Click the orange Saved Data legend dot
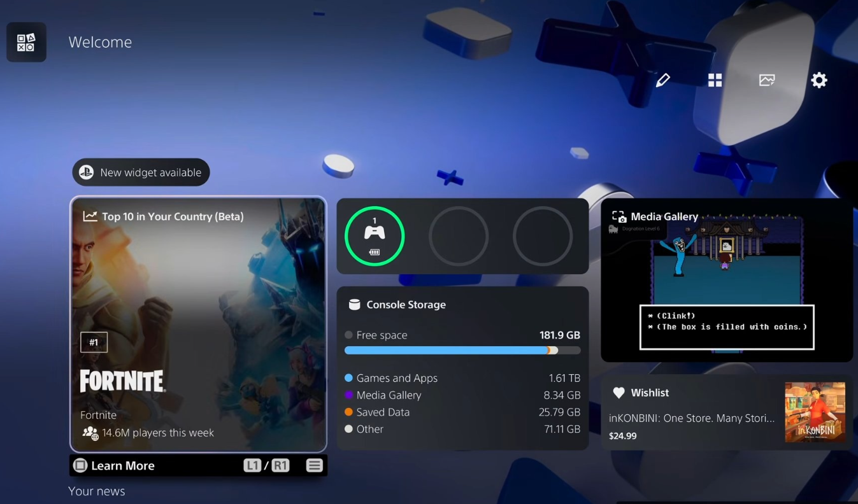The height and width of the screenshot is (504, 858). coord(348,412)
